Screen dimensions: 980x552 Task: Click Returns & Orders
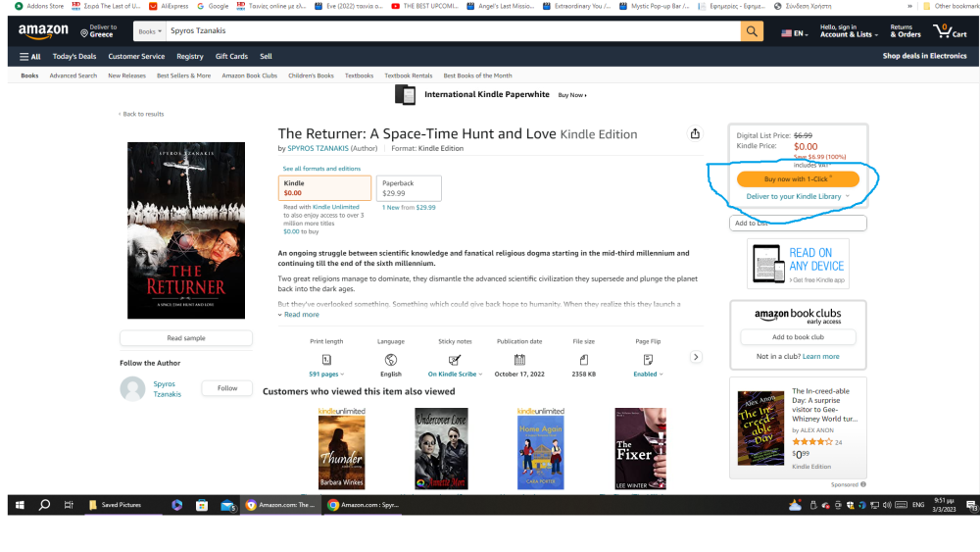pyautogui.click(x=905, y=30)
